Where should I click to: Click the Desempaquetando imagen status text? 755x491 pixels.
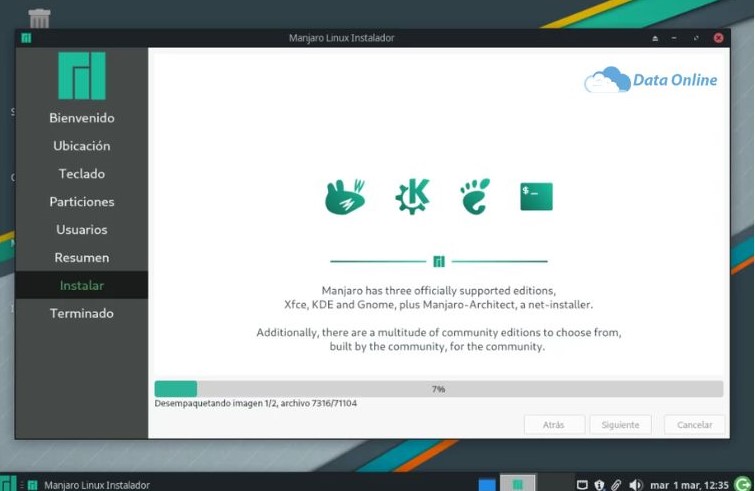pos(256,403)
